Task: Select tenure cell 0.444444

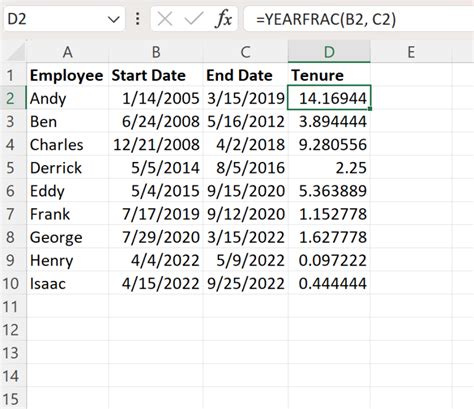Action: pos(329,283)
